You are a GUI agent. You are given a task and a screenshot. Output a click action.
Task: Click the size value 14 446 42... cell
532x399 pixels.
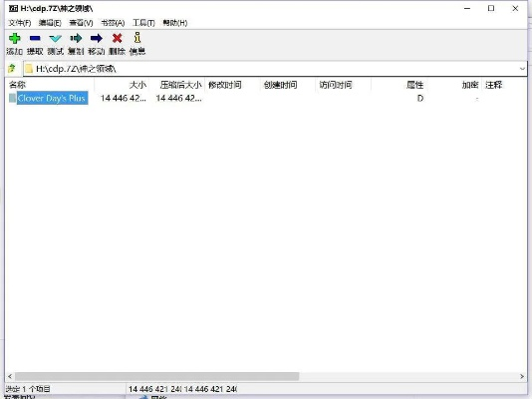pyautogui.click(x=124, y=98)
